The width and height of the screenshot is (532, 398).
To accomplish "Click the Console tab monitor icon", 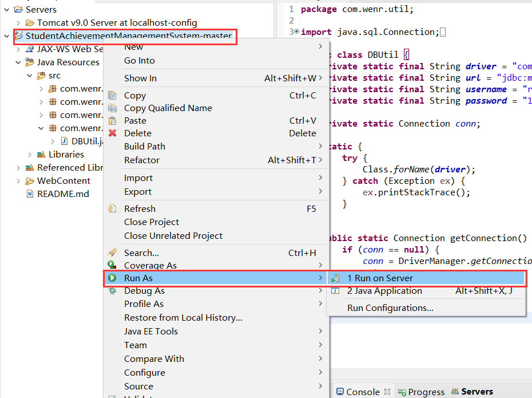I will pos(340,392).
